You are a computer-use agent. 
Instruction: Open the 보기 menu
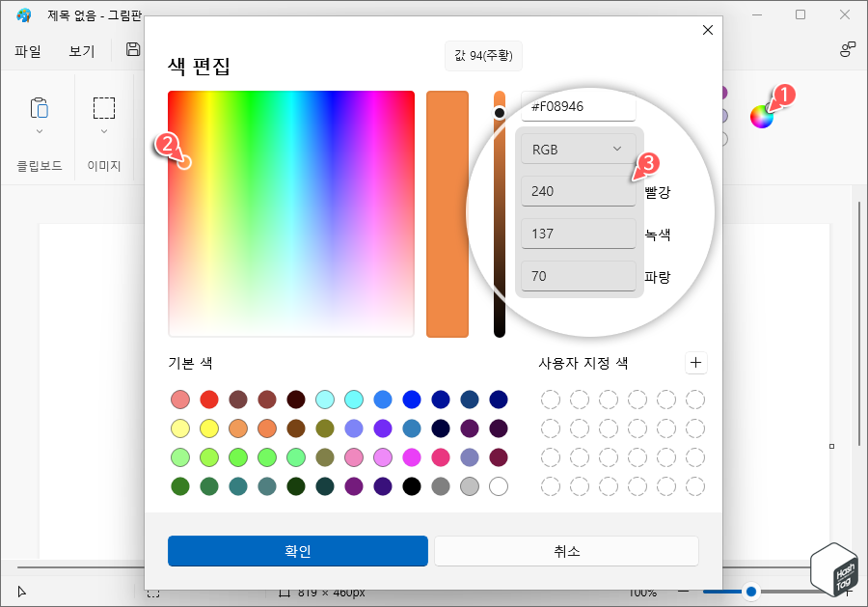click(x=81, y=49)
